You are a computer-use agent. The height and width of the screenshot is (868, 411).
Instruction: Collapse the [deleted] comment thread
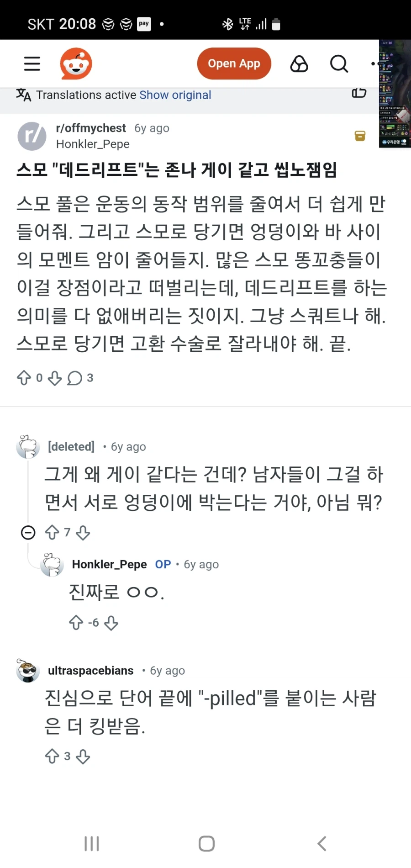tap(28, 532)
